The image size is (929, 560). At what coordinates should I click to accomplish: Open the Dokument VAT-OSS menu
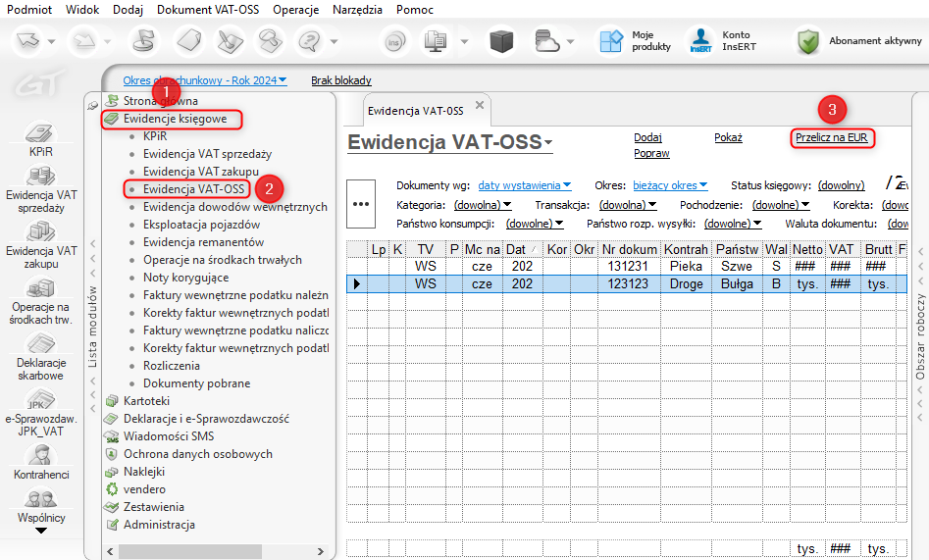(x=208, y=10)
